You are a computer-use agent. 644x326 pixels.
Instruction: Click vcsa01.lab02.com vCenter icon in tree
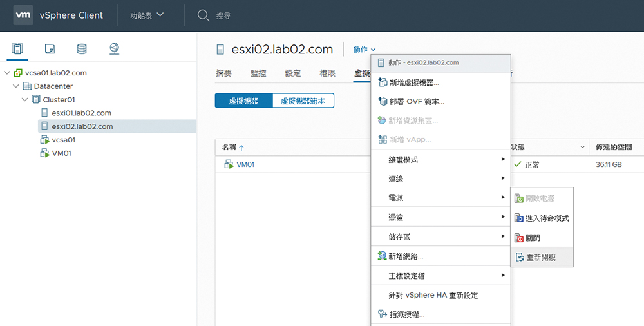[x=18, y=73]
